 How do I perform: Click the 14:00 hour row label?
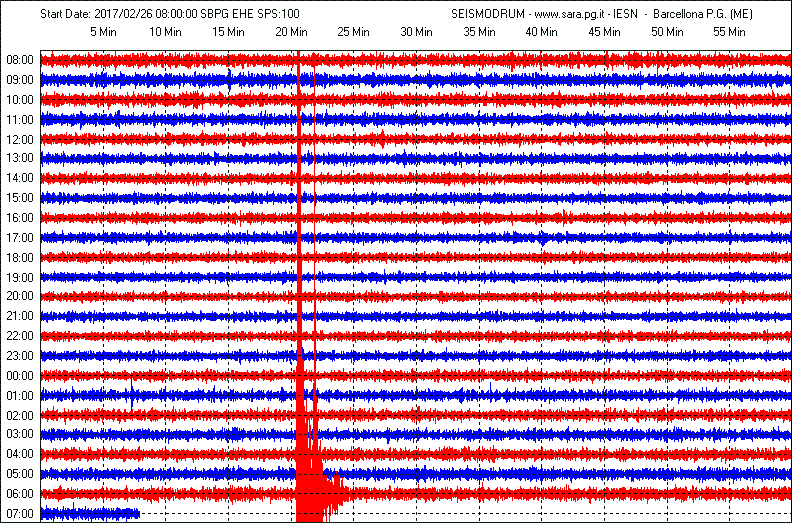(20, 178)
